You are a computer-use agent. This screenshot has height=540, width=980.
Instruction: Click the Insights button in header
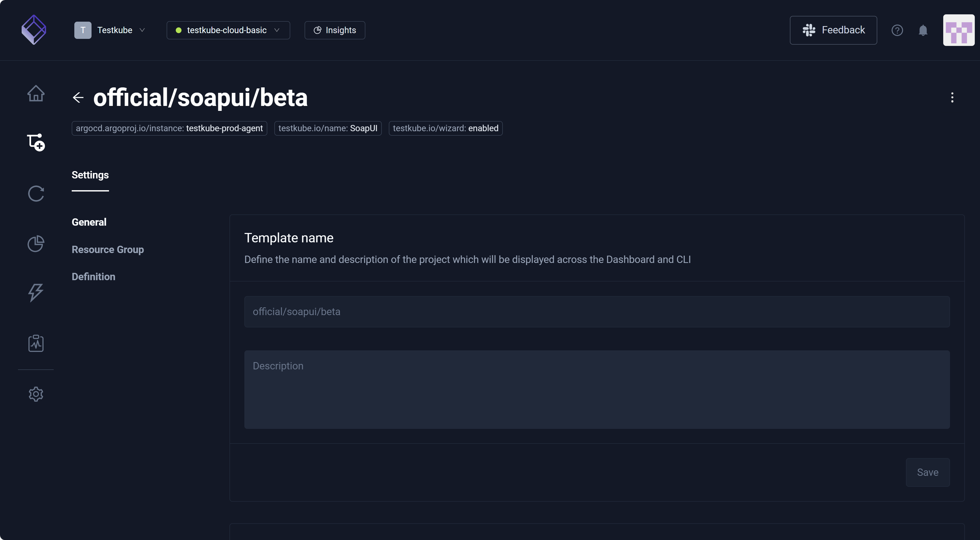(335, 30)
